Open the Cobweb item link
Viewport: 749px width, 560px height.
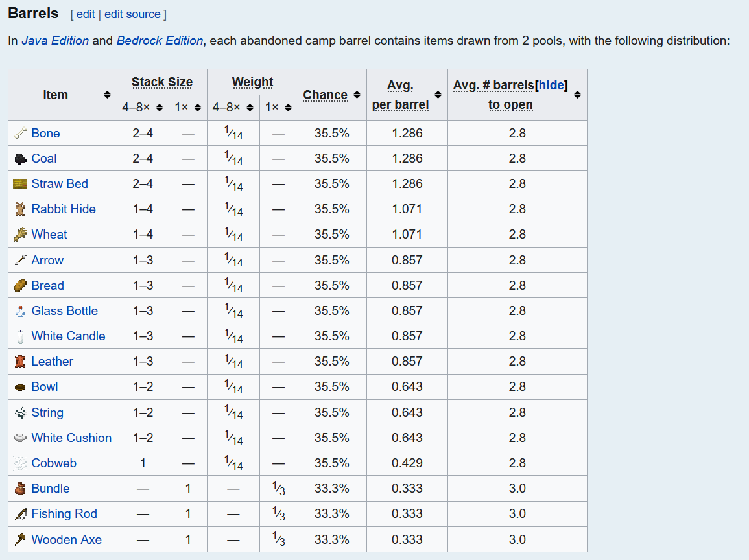pyautogui.click(x=54, y=463)
